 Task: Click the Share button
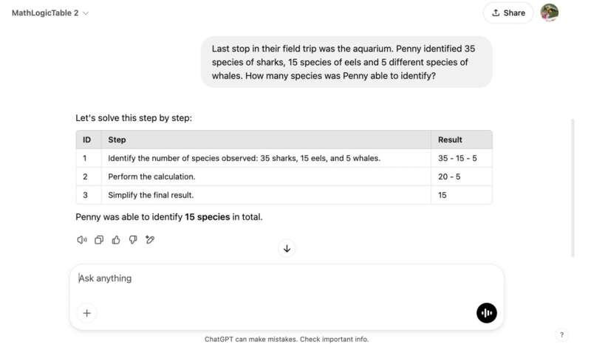click(508, 13)
